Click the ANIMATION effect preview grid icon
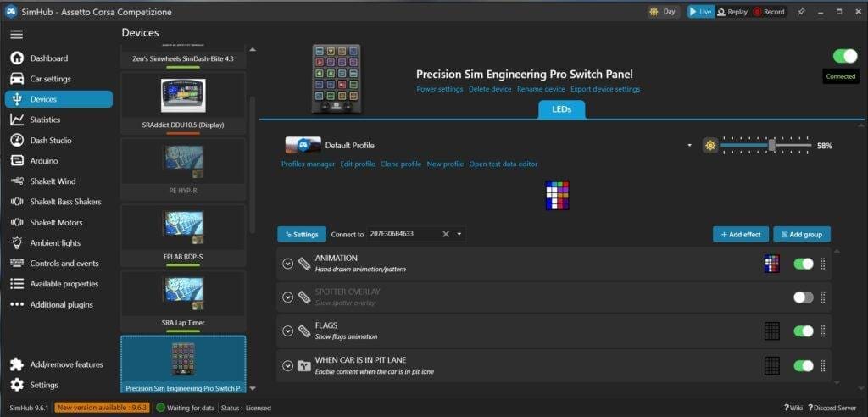 tap(771, 264)
